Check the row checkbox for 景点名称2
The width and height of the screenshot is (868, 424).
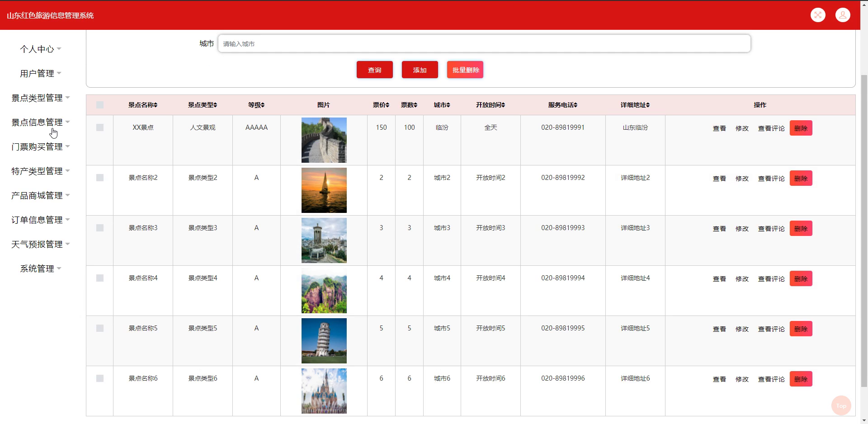100,178
